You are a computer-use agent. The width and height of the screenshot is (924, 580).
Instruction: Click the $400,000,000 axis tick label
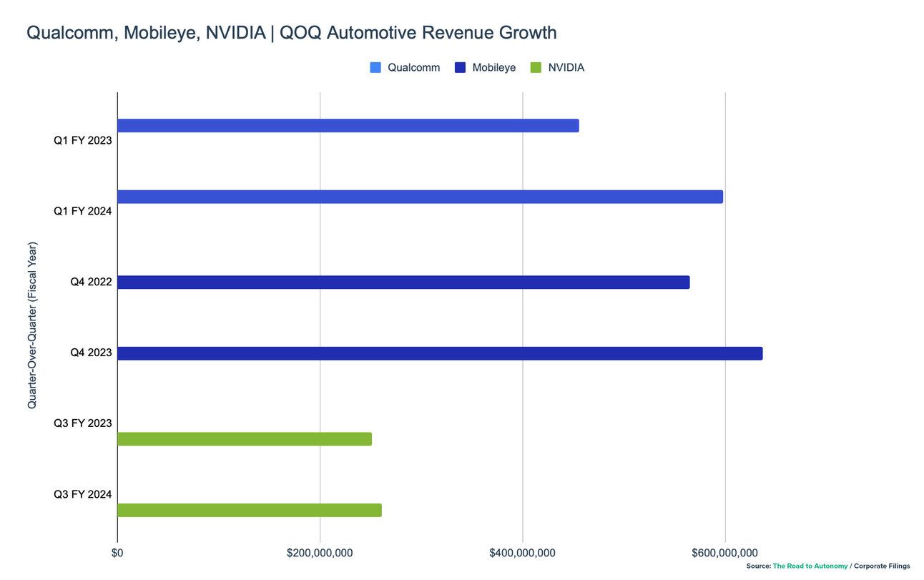[x=523, y=553]
